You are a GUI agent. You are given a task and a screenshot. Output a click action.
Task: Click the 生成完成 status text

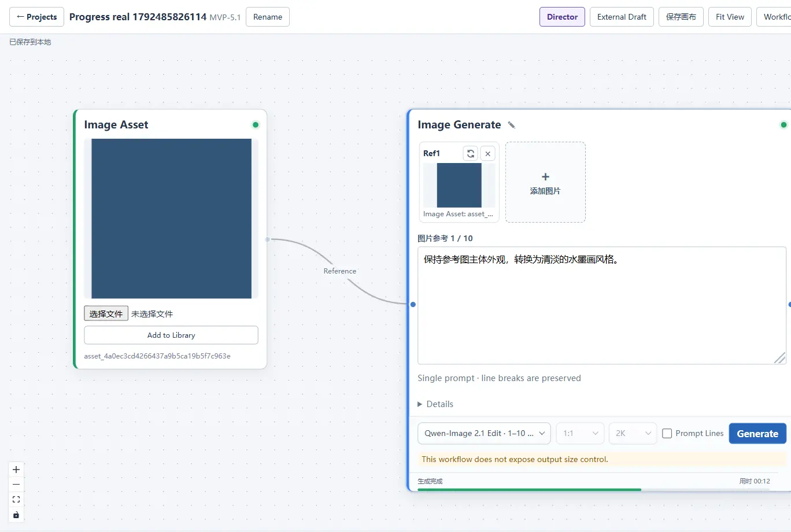coord(430,481)
